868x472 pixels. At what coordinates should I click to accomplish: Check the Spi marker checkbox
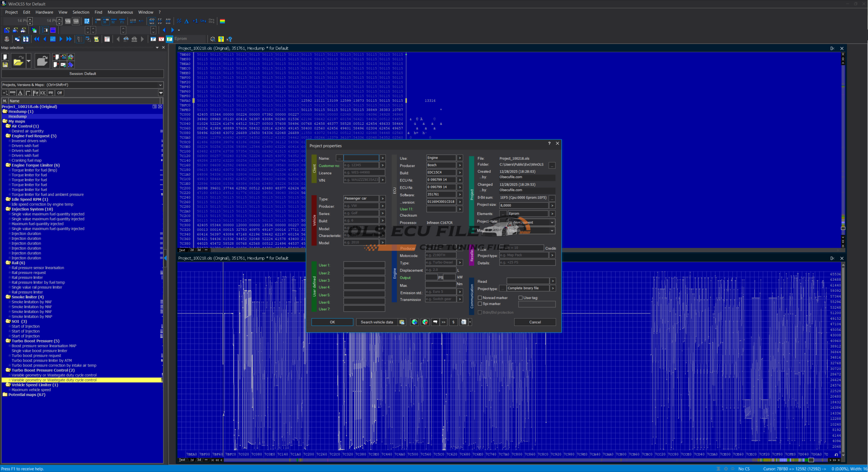pyautogui.click(x=480, y=304)
